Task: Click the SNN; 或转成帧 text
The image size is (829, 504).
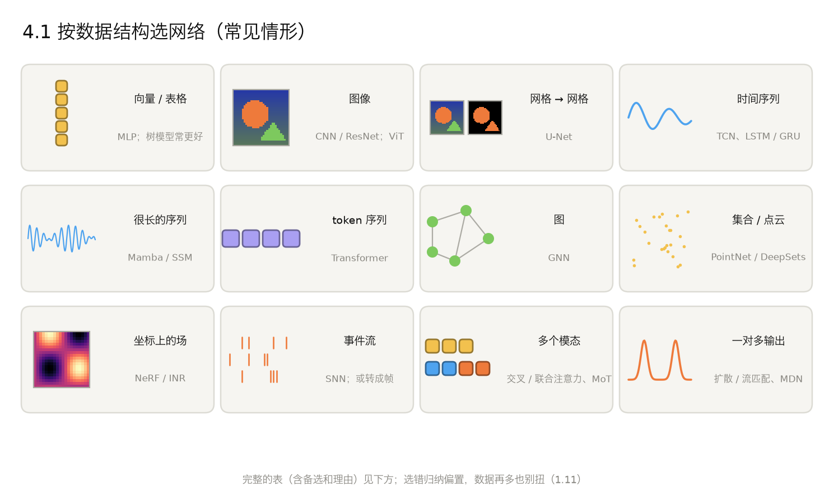Action: [360, 379]
